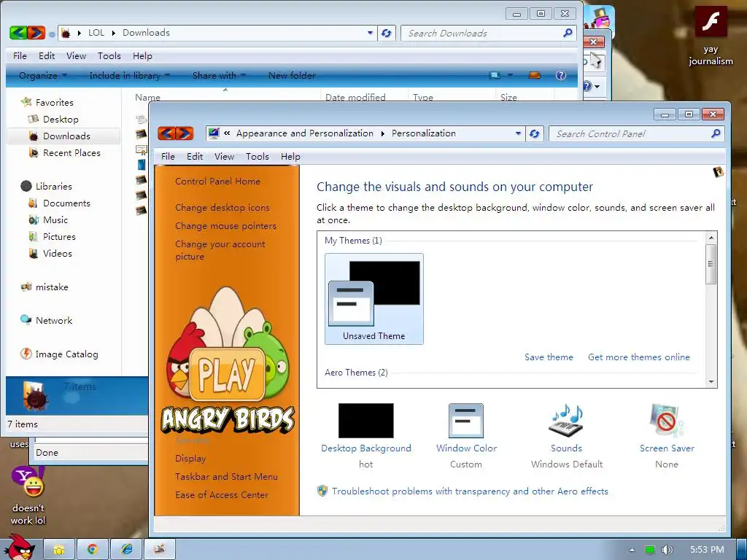Click the green Back arrow in Downloads window

(x=18, y=33)
